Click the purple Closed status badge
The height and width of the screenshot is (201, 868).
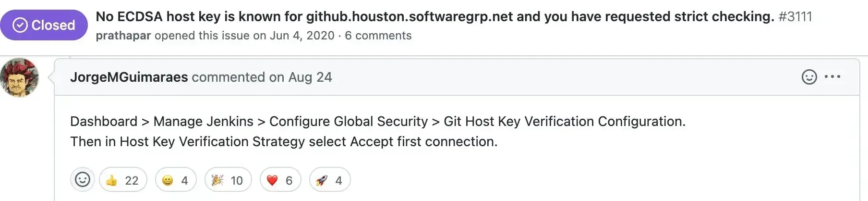point(44,25)
